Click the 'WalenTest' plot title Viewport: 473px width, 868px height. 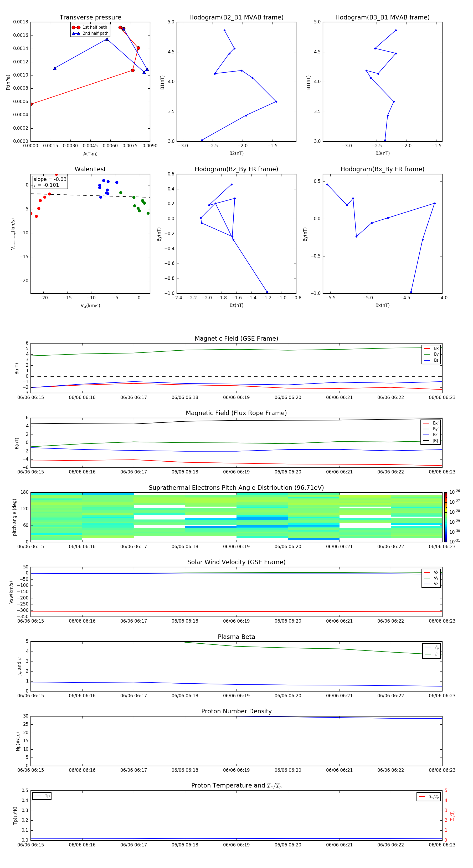point(90,169)
